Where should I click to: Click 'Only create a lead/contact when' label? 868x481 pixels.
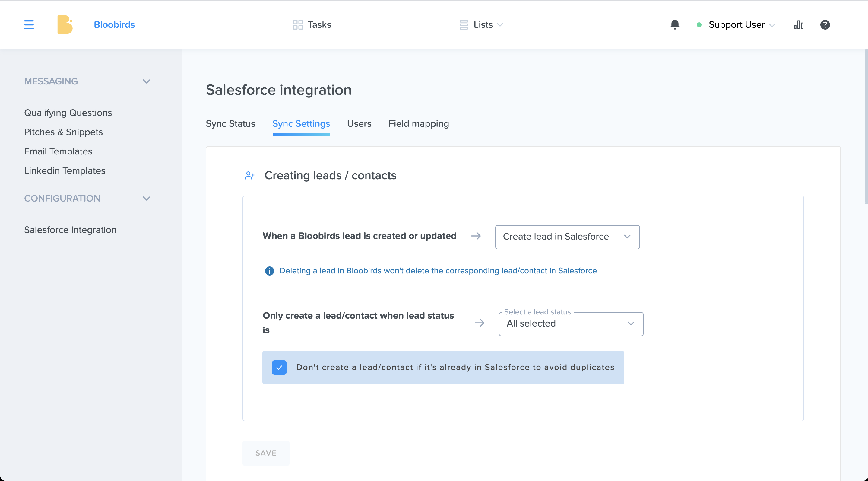tap(358, 323)
